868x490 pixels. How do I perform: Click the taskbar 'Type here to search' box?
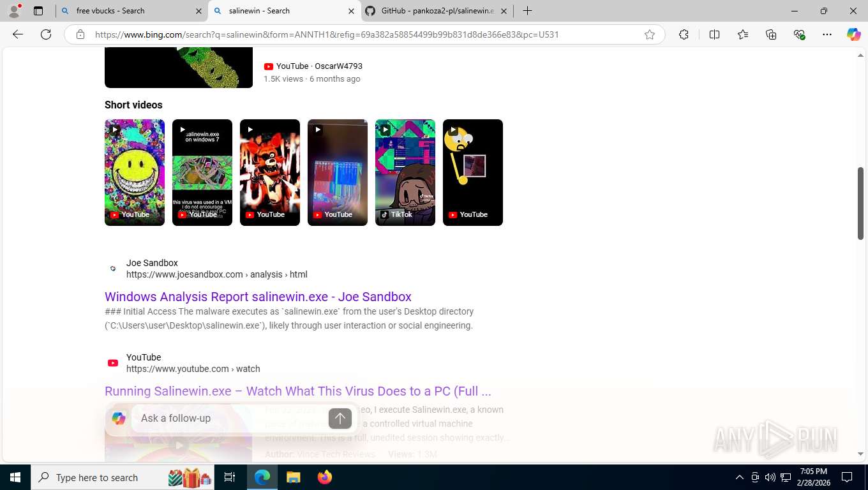(123, 477)
